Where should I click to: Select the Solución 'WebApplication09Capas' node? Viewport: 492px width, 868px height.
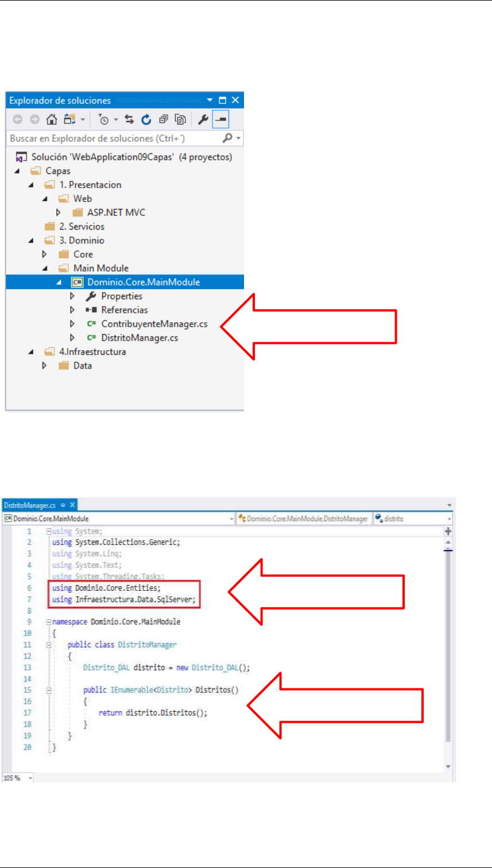coord(123,157)
